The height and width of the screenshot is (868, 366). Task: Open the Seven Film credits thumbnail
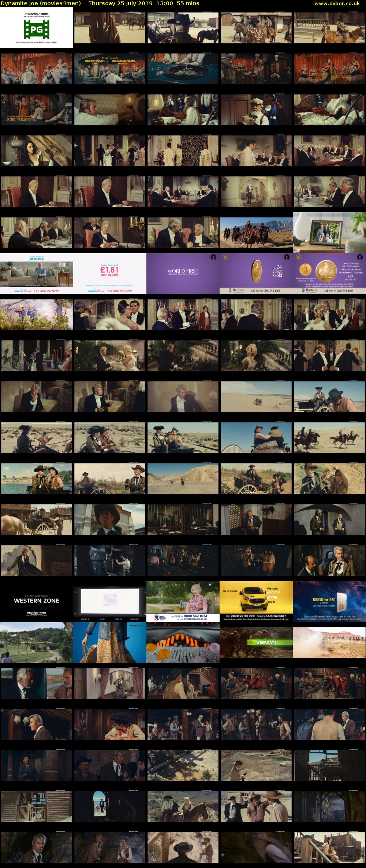click(x=110, y=69)
